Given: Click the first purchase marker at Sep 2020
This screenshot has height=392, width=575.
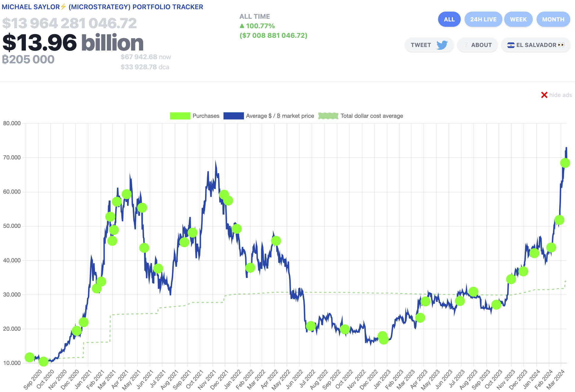Looking at the screenshot, I should pos(29,357).
